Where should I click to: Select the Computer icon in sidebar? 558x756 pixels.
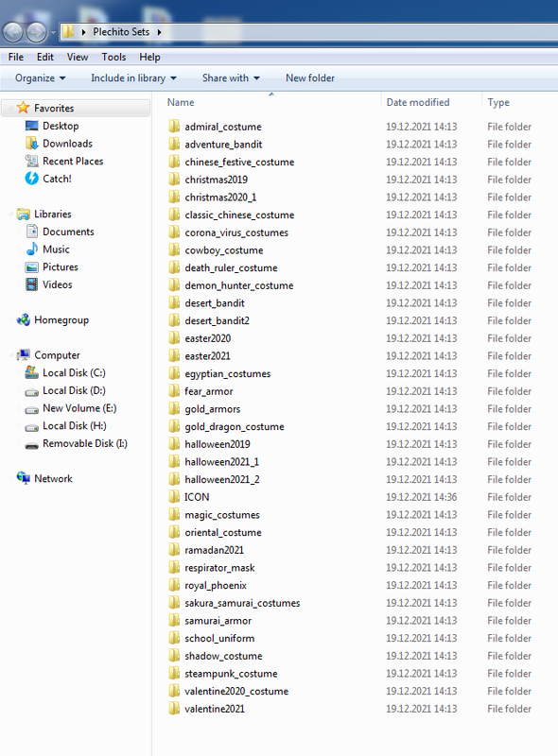point(23,355)
